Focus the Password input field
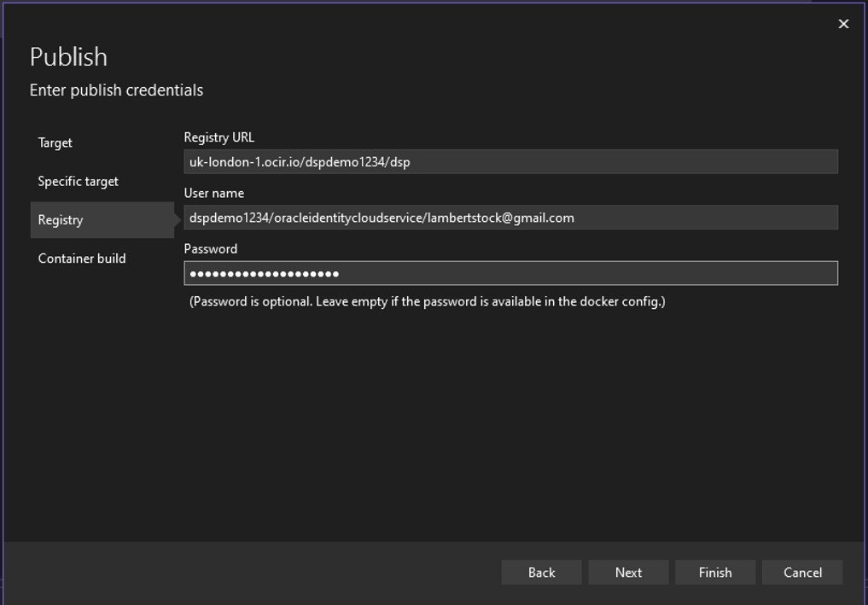Screen dimensions: 868x605 tap(510, 272)
